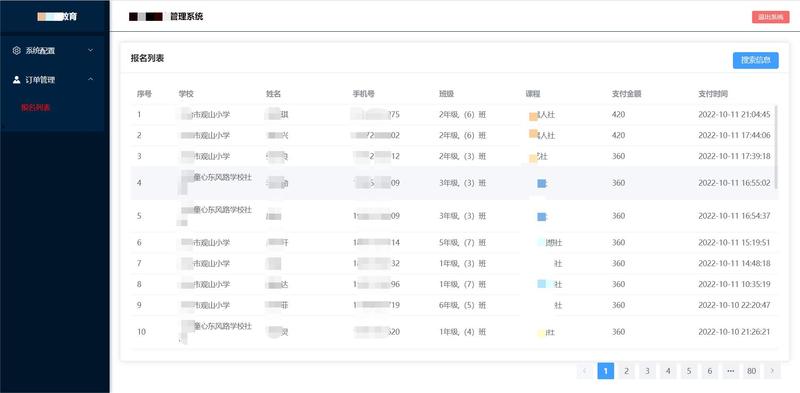800x393 pixels.
Task: Select page 1 in pagination
Action: 606,371
